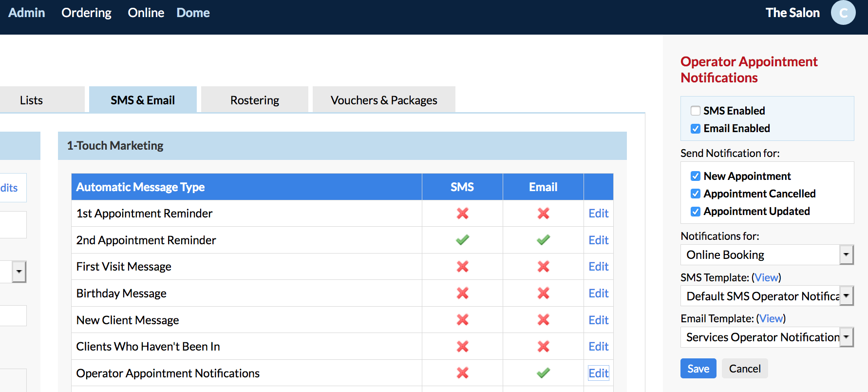Click Email red X for New Client Message

[x=543, y=320]
